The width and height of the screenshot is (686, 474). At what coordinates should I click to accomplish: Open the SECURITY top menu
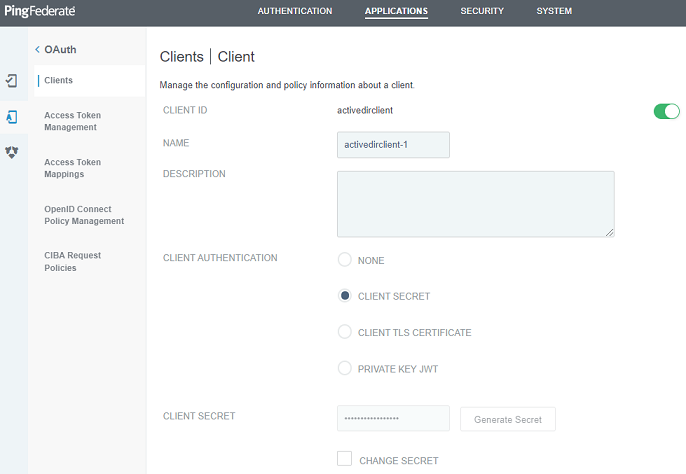(x=482, y=11)
